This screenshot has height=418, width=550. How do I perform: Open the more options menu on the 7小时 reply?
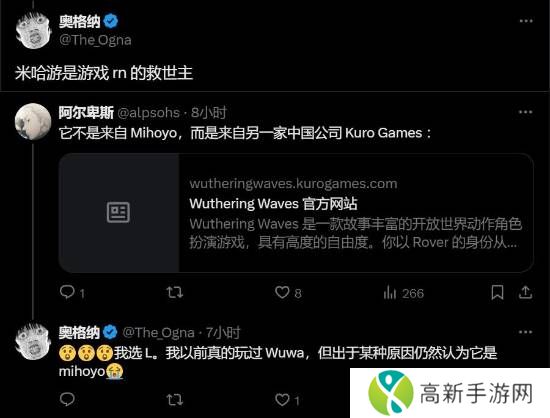(525, 332)
